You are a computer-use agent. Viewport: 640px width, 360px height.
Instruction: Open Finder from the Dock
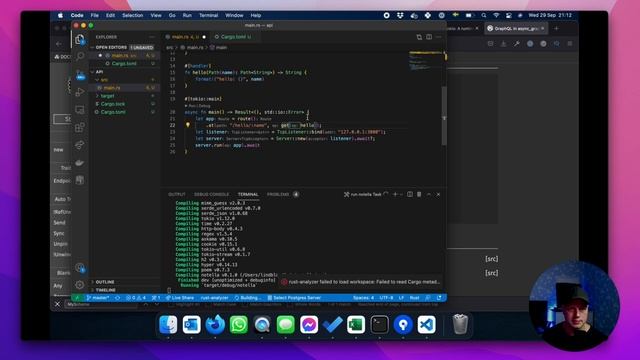click(x=168, y=325)
